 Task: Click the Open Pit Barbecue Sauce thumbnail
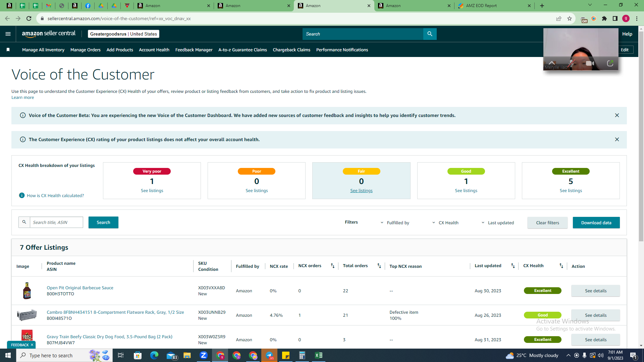click(27, 291)
